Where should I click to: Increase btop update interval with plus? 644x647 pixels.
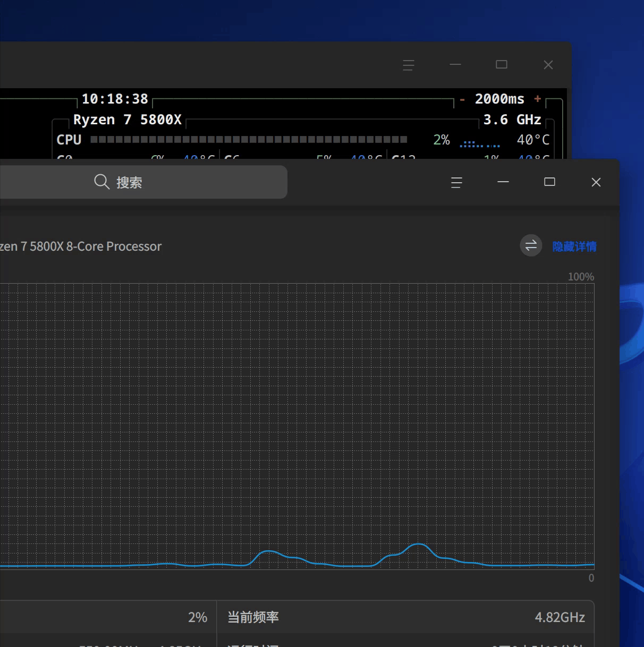click(538, 99)
